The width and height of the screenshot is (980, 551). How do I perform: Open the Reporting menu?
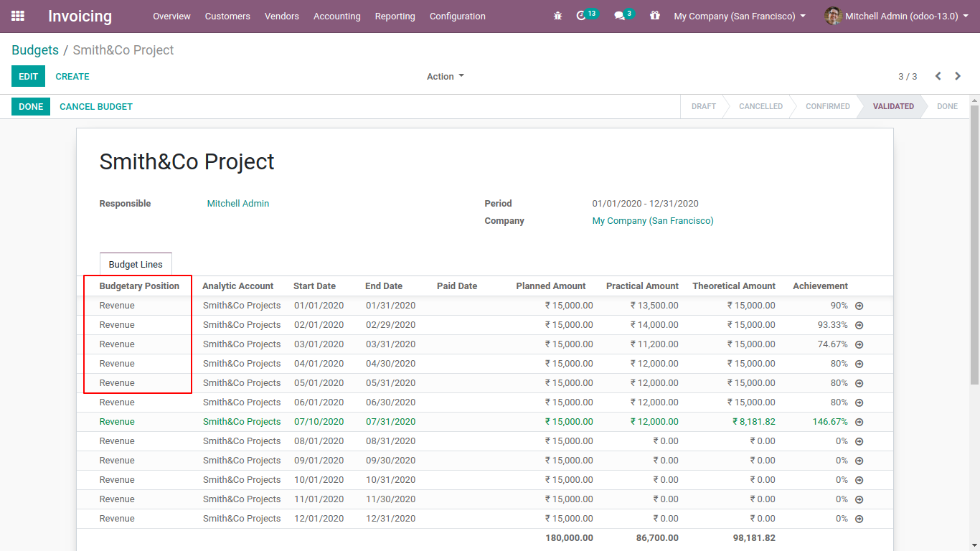(x=395, y=16)
